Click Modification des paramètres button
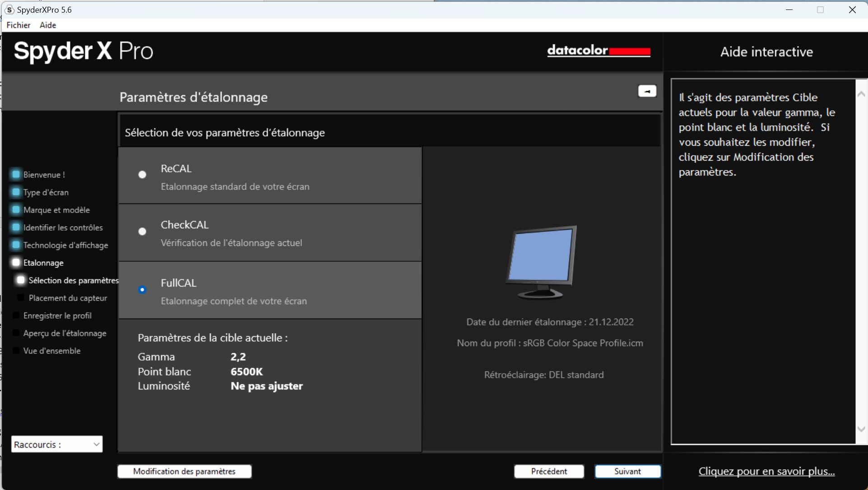This screenshot has width=868, height=490. [x=185, y=472]
